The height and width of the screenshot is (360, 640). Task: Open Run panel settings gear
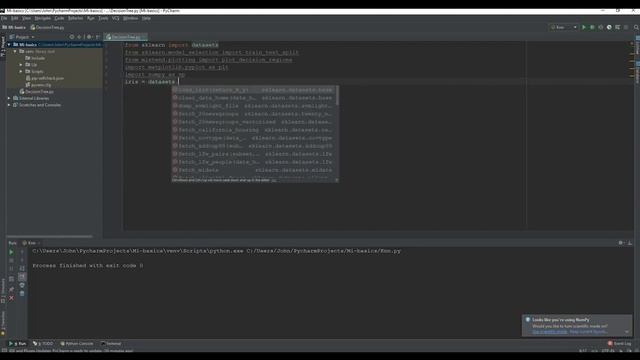coord(621,243)
